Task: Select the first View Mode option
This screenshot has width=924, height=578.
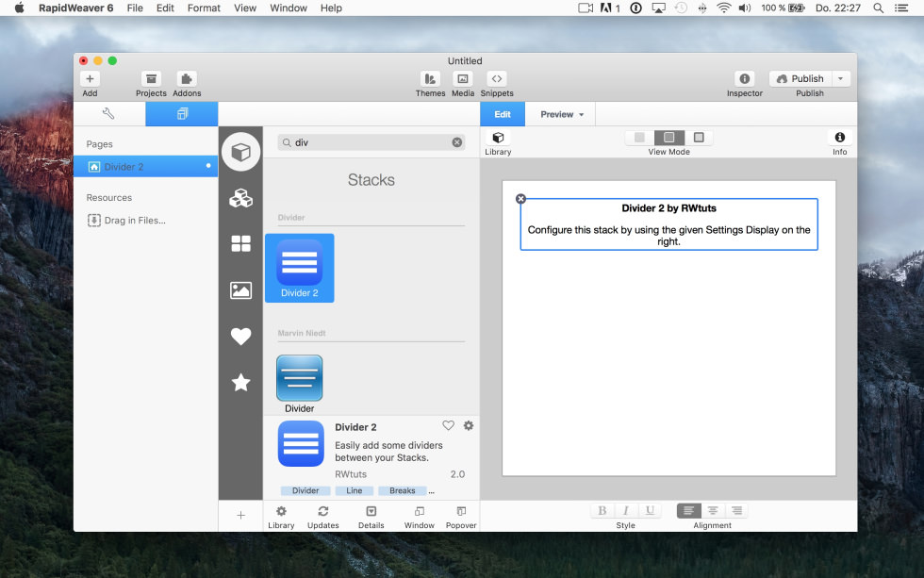Action: point(639,138)
